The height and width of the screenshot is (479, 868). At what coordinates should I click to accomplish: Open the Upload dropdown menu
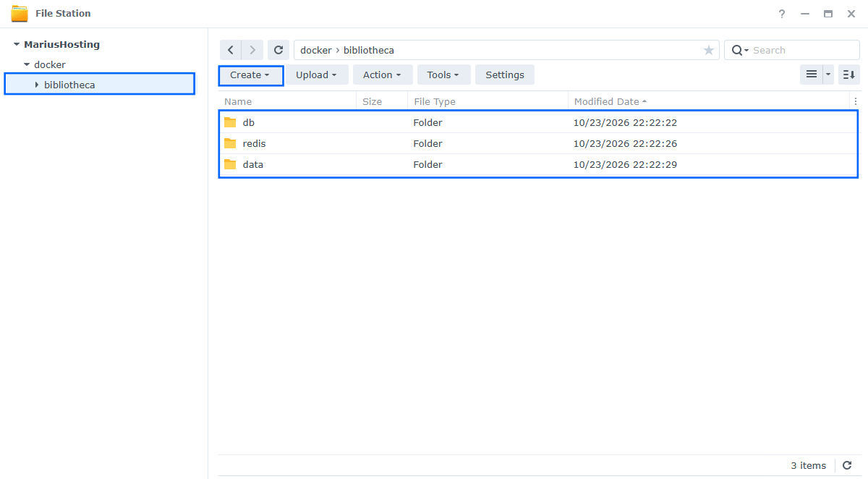tap(317, 75)
